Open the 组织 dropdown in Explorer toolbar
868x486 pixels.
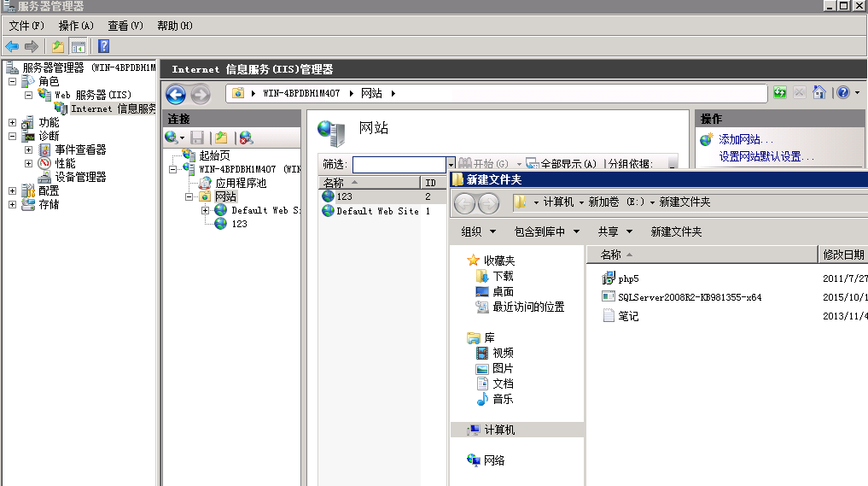click(x=478, y=231)
